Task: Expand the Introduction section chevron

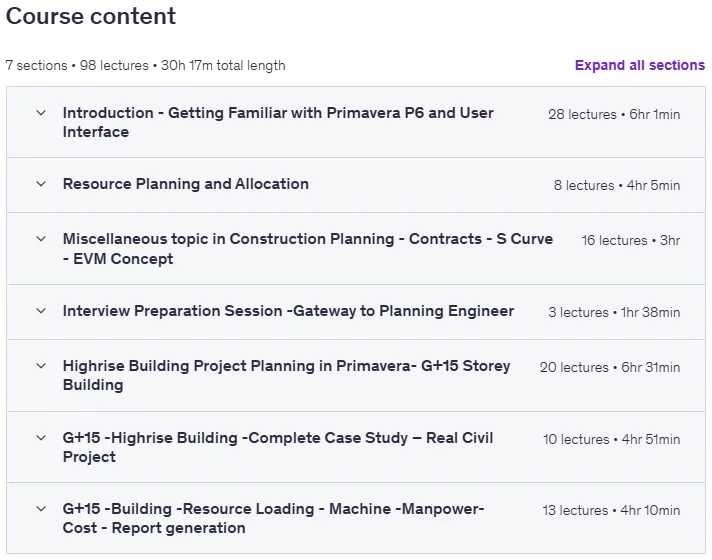Action: pos(41,113)
